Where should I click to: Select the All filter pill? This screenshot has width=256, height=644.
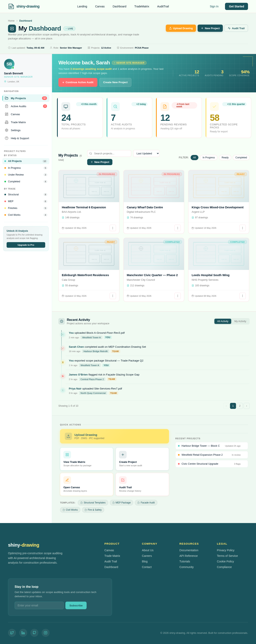click(194, 158)
